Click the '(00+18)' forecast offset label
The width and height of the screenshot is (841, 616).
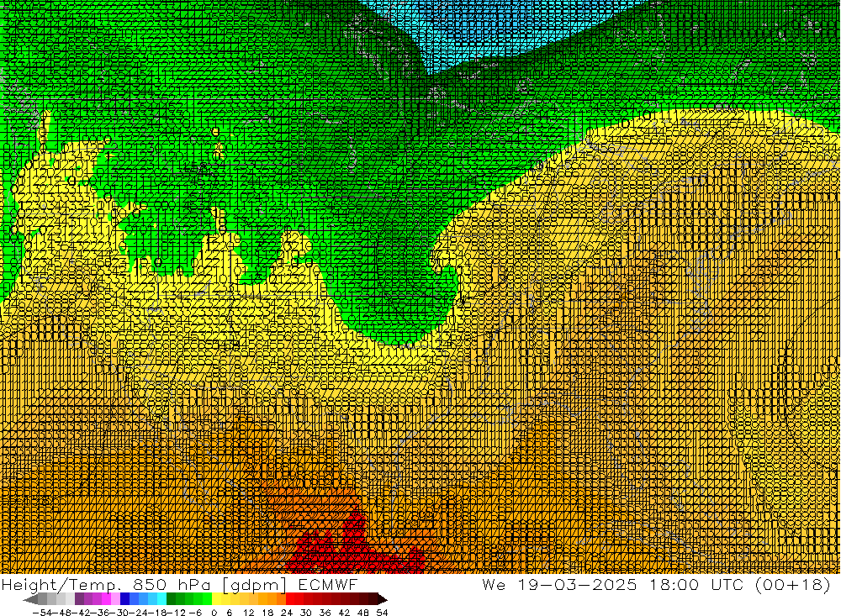pos(793,584)
